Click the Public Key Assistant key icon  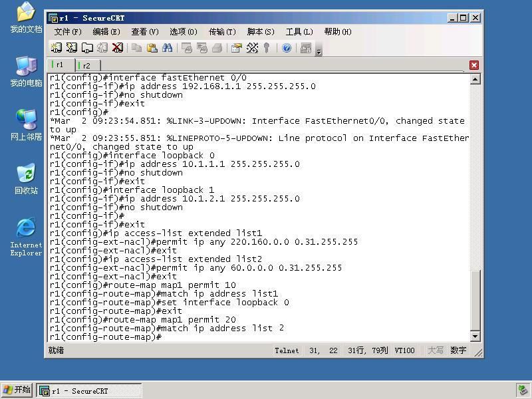click(x=267, y=48)
